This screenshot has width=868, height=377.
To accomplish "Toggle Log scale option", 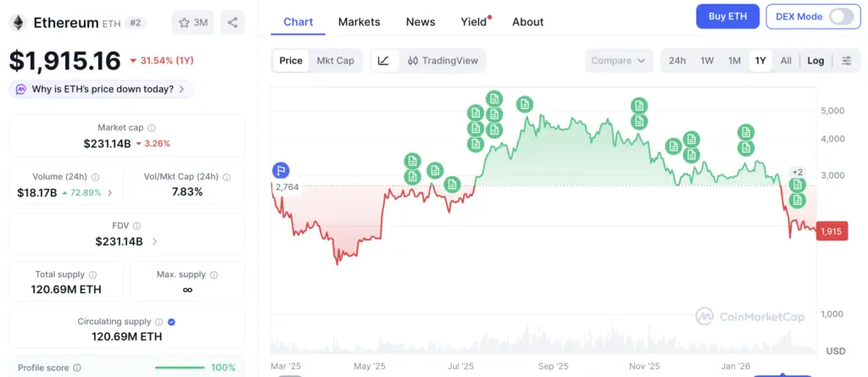I will (815, 60).
